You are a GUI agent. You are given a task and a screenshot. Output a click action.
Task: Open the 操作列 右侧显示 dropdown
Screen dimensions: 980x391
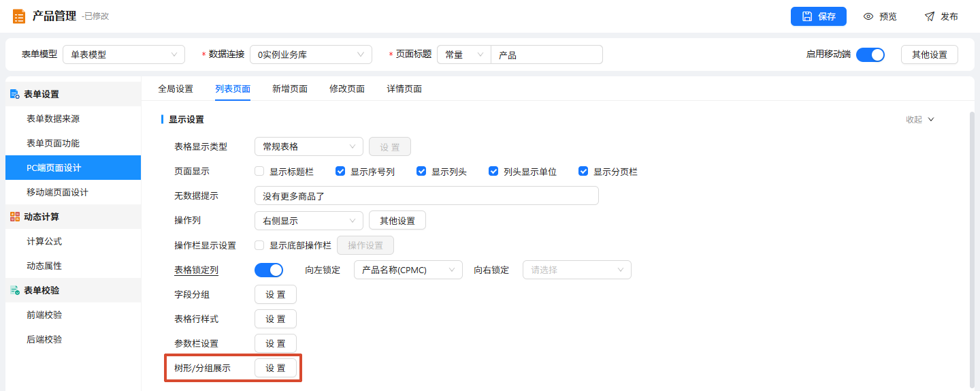coord(309,221)
